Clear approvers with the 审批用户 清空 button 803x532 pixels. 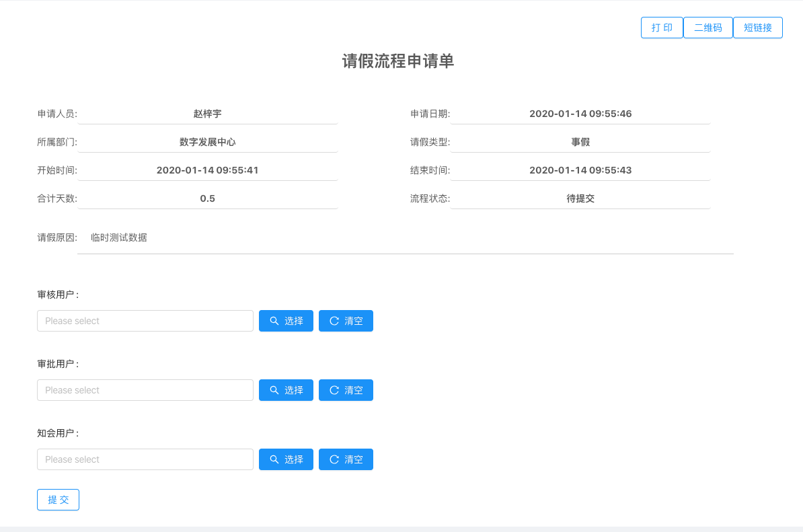tap(346, 390)
